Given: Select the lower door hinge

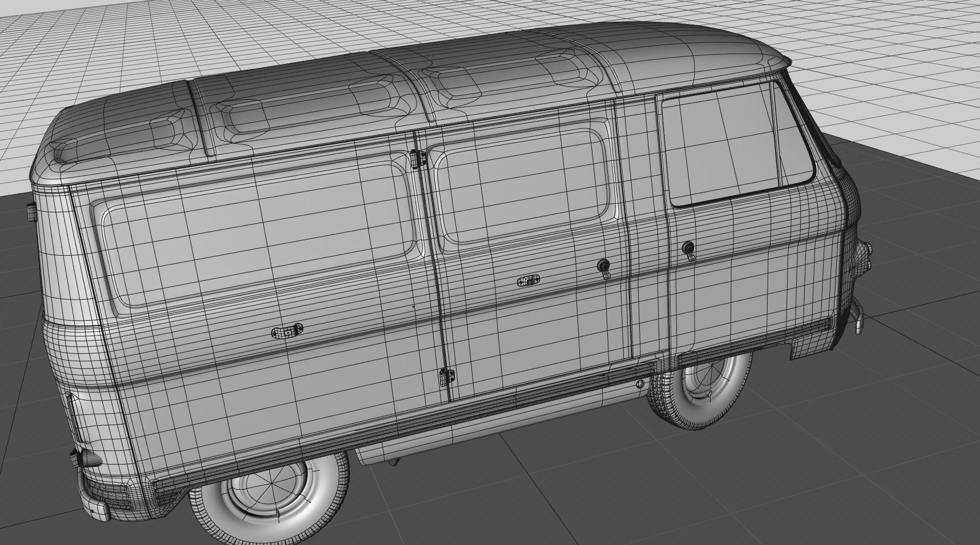Looking at the screenshot, I should pos(446,377).
